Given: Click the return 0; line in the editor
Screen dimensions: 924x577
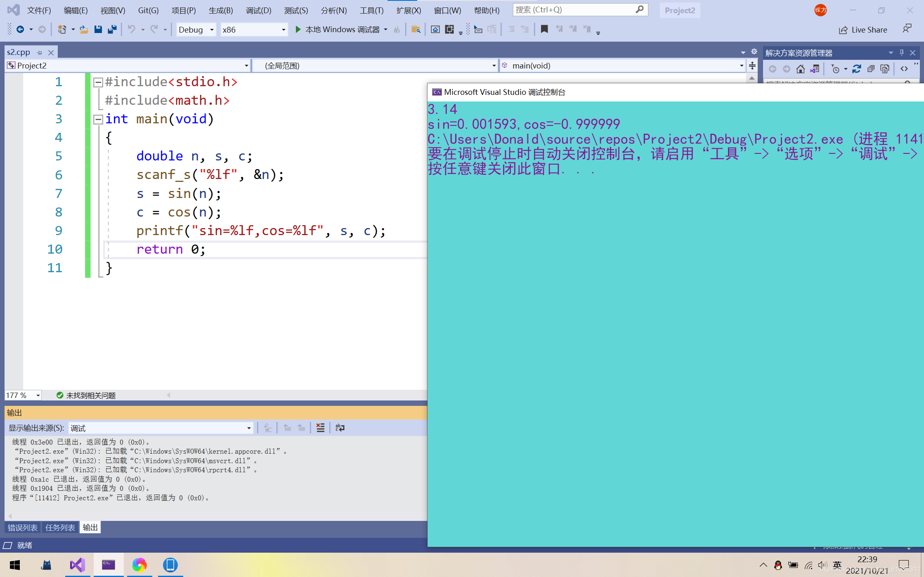Looking at the screenshot, I should (171, 249).
